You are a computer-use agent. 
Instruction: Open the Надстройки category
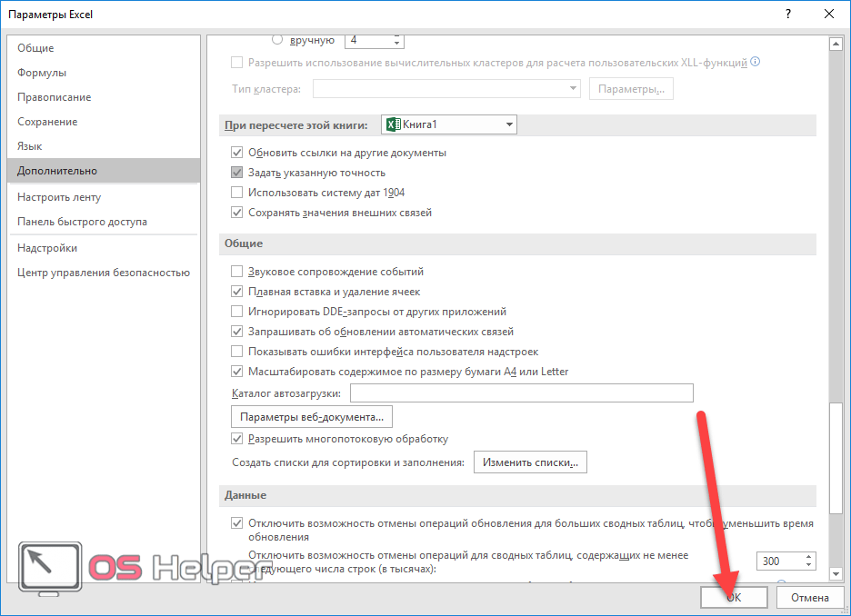pos(104,248)
